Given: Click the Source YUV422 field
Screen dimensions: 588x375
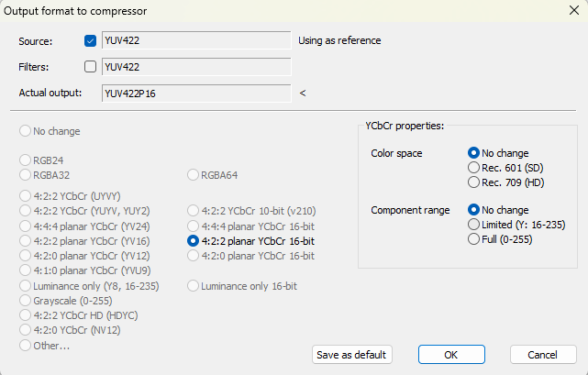Looking at the screenshot, I should pos(196,41).
